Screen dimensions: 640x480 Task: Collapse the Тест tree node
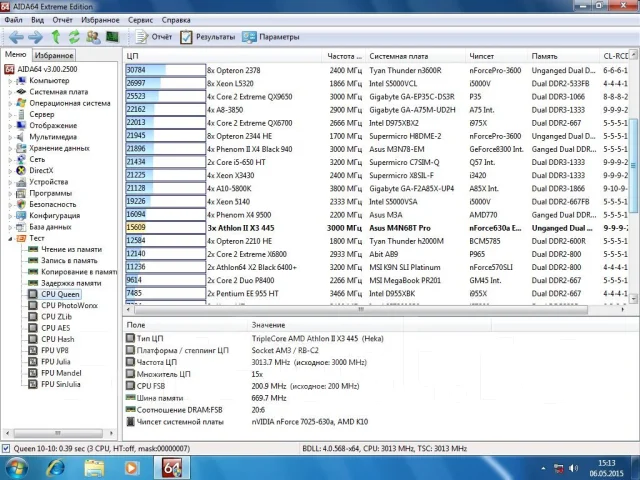(11, 238)
